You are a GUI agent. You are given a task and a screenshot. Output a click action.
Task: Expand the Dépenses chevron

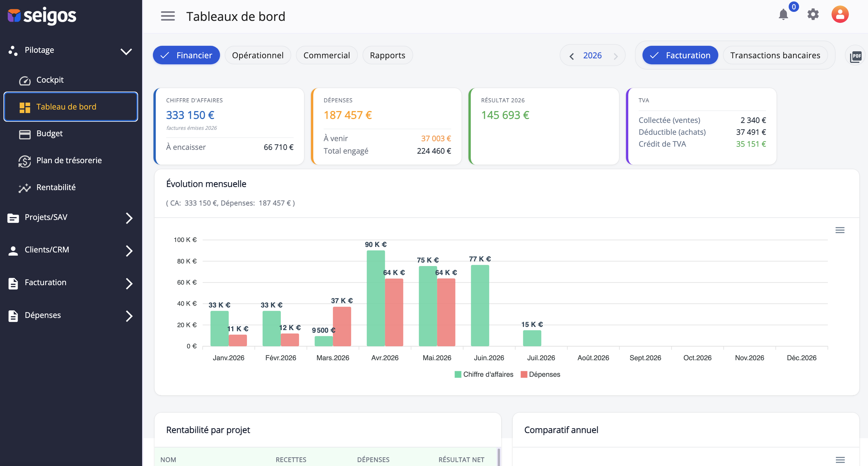129,316
